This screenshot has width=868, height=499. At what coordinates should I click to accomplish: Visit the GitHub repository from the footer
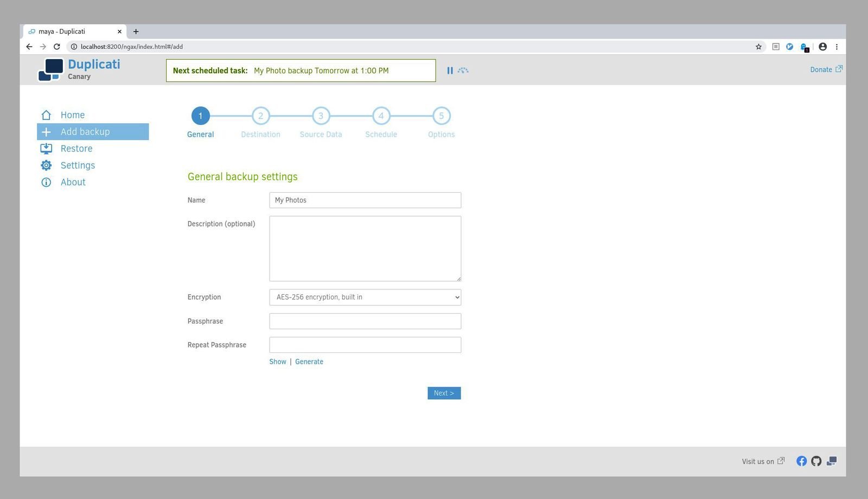pos(816,461)
